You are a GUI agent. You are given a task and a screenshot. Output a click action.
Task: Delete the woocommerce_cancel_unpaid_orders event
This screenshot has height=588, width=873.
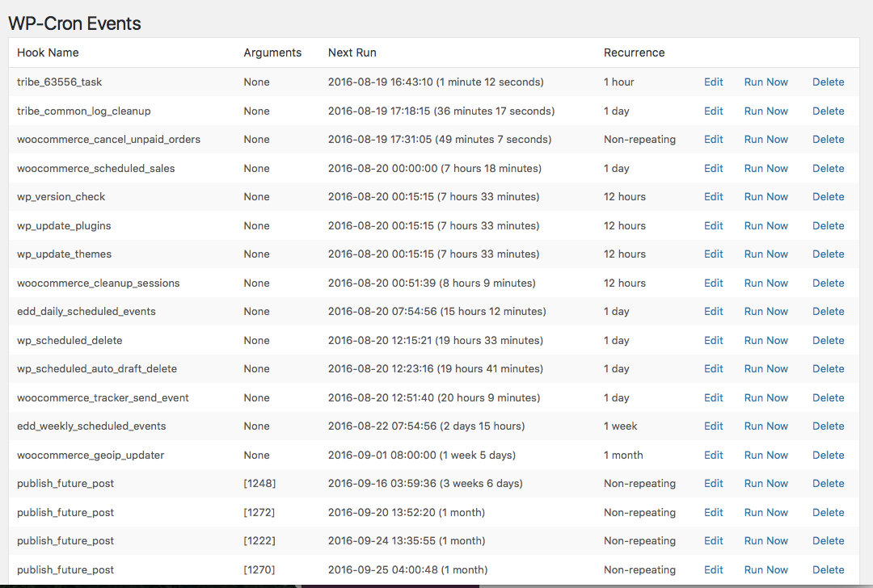pos(828,140)
